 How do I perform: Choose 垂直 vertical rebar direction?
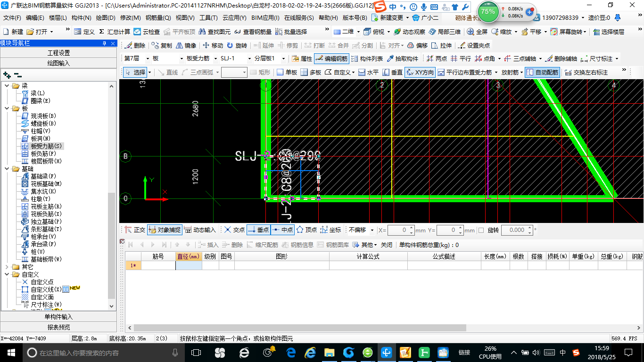(392, 72)
